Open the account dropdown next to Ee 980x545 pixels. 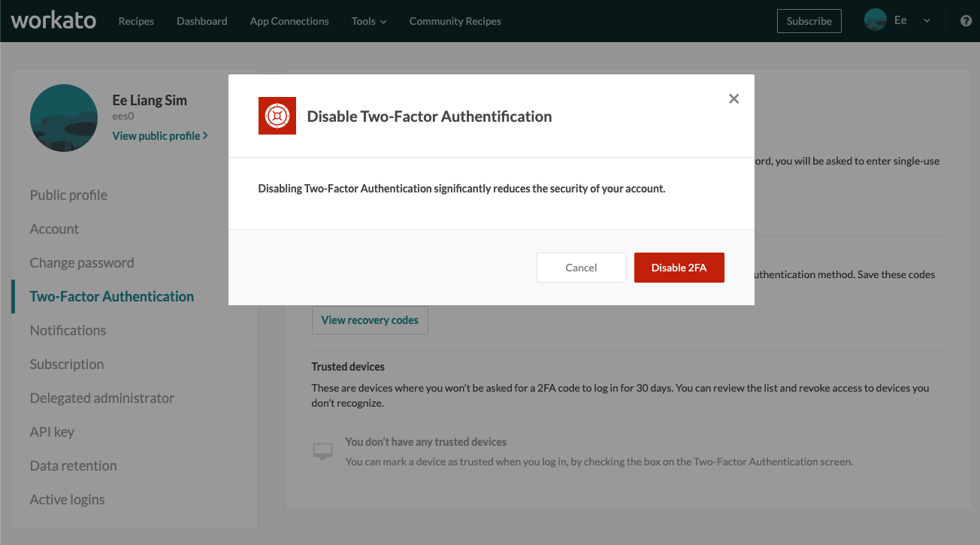(x=926, y=21)
